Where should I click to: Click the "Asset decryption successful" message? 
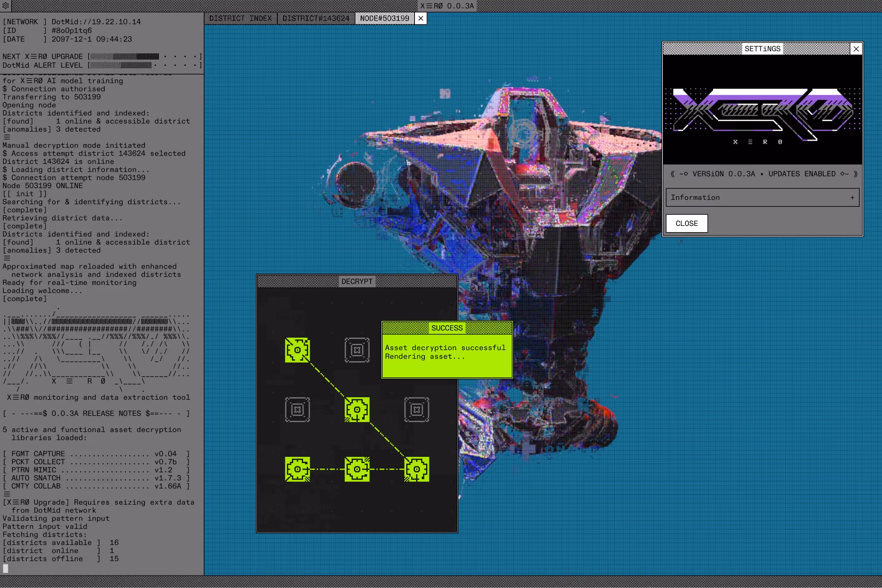pos(445,348)
